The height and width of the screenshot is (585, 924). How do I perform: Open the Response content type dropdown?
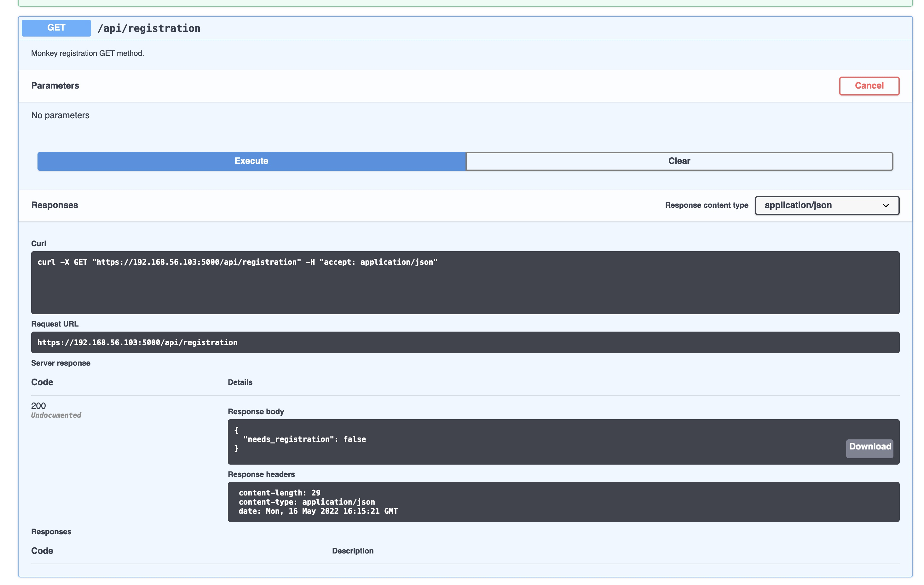tap(827, 206)
